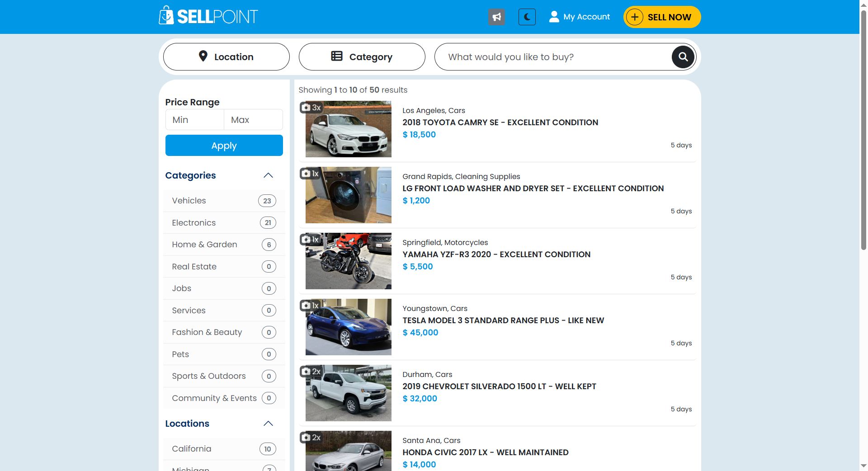This screenshot has width=868, height=471.
Task: Click the Toyota Camry listing thumbnail
Action: [348, 129]
